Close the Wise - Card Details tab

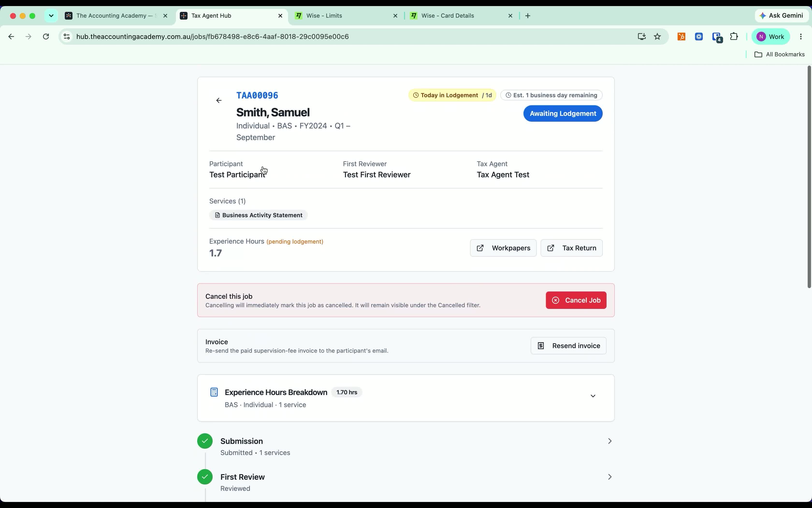click(x=510, y=16)
